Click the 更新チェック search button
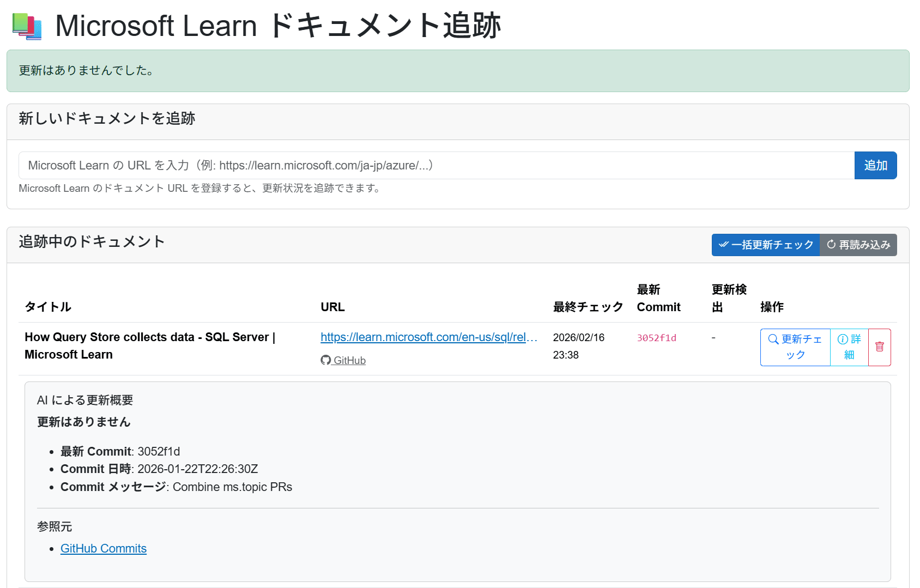This screenshot has width=920, height=588. pos(795,347)
